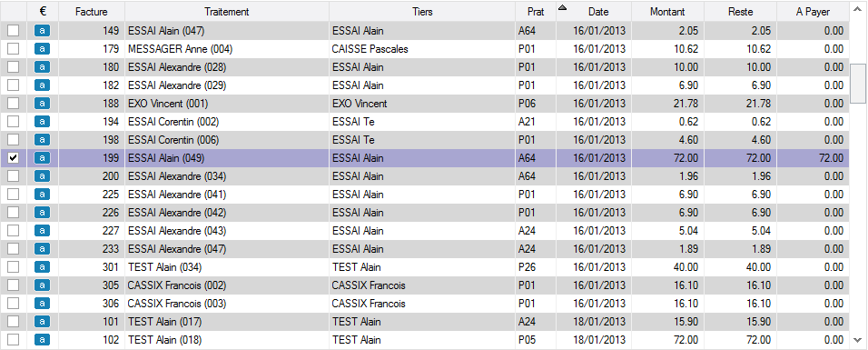Viewport: 868px width, 350px height.
Task: Click the blue 'a' icon on invoice 188 row
Action: pyautogui.click(x=42, y=104)
